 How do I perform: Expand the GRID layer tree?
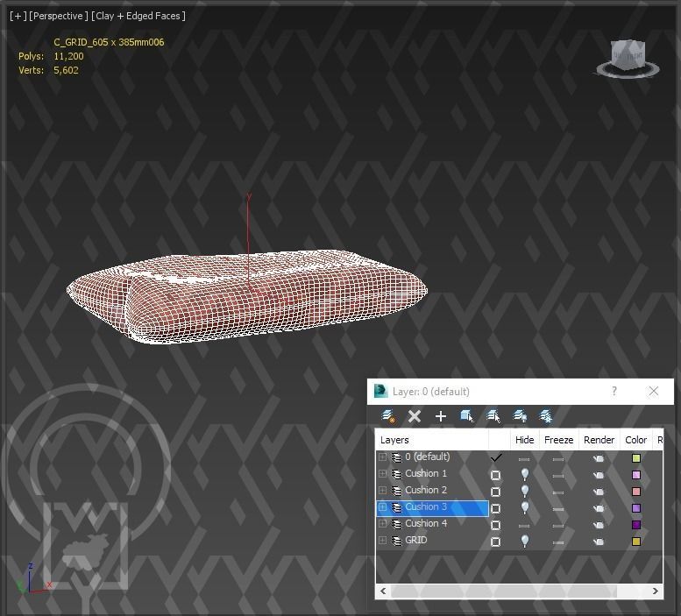(x=383, y=541)
